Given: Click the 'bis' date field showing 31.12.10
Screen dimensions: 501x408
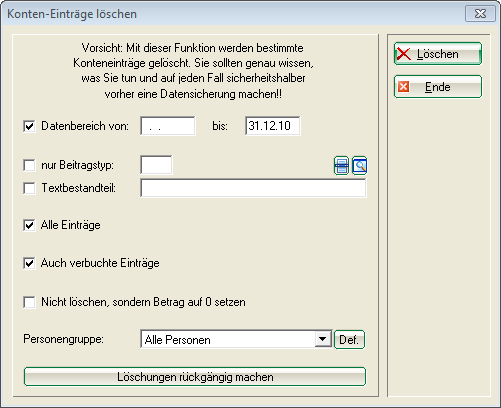Looking at the screenshot, I should point(273,126).
